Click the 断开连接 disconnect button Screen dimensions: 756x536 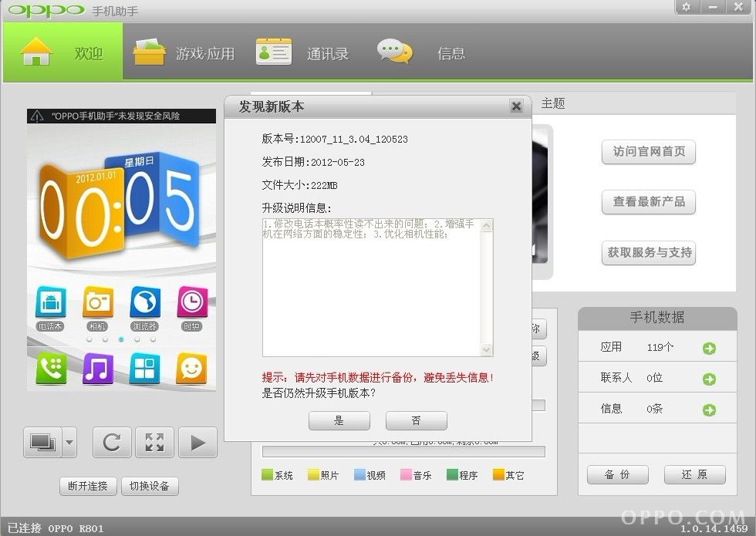[88, 486]
